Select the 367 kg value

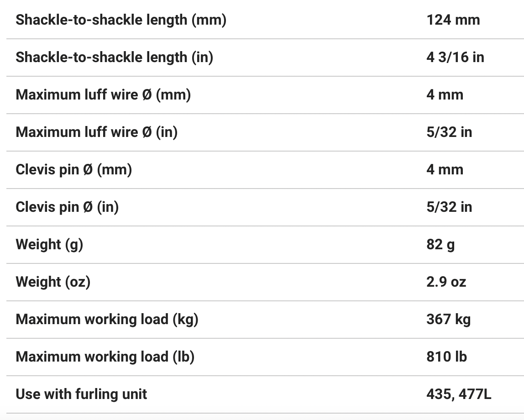(448, 320)
